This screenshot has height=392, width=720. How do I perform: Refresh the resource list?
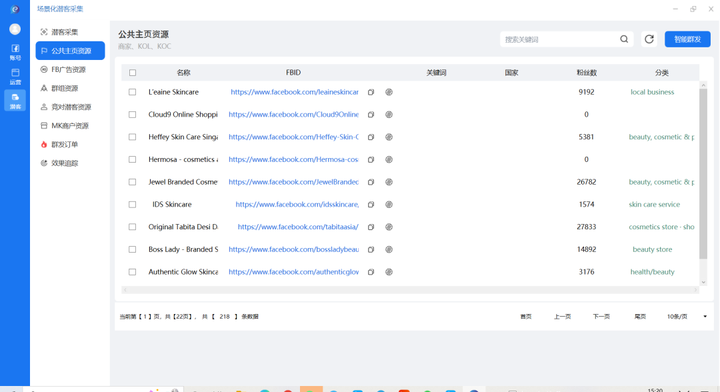(649, 39)
